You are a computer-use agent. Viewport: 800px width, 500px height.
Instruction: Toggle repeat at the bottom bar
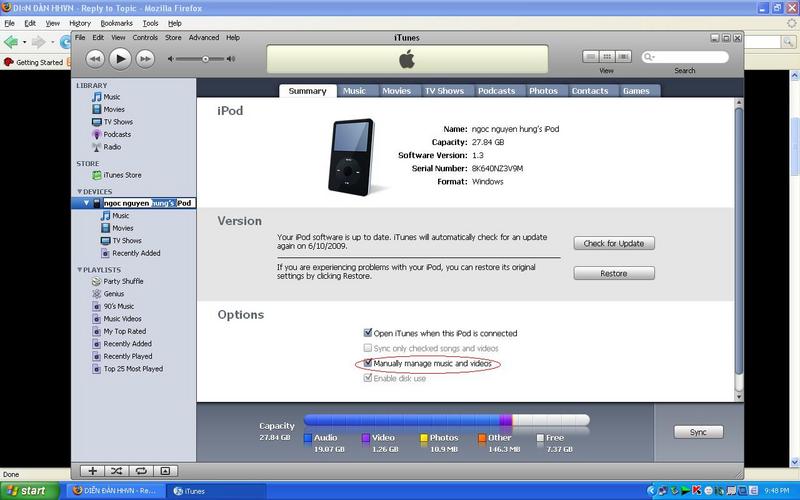click(140, 470)
